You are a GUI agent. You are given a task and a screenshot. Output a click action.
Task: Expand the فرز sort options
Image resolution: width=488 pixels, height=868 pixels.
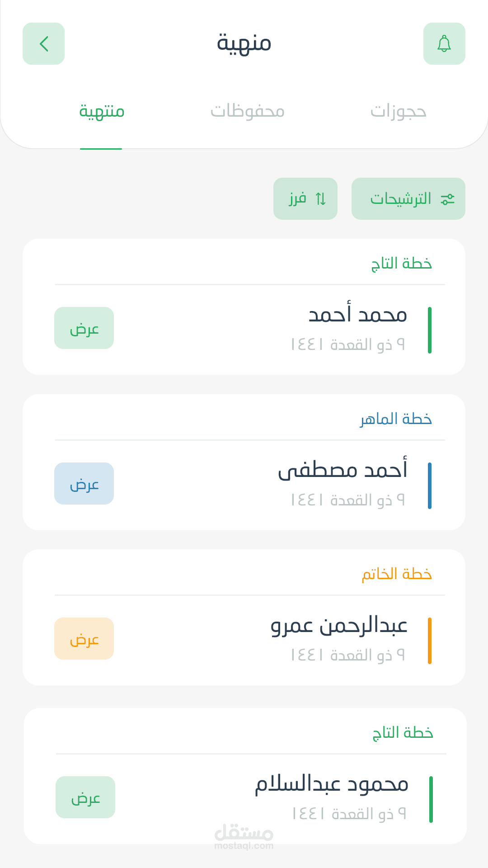(x=298, y=199)
